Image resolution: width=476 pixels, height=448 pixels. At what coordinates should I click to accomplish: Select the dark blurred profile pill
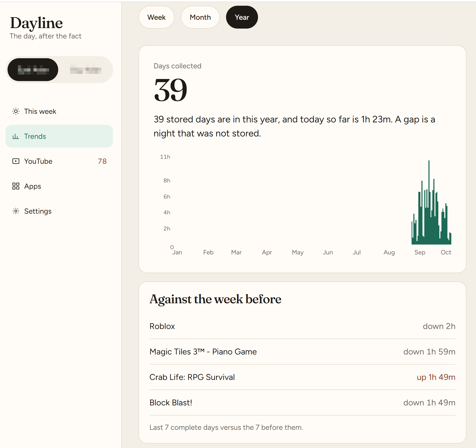click(33, 70)
